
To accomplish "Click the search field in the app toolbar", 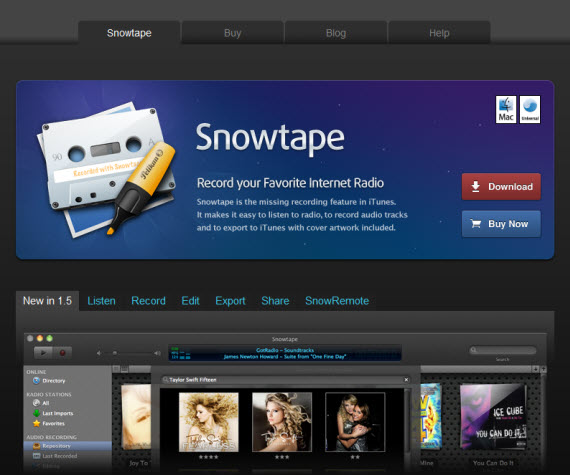I will (503, 350).
